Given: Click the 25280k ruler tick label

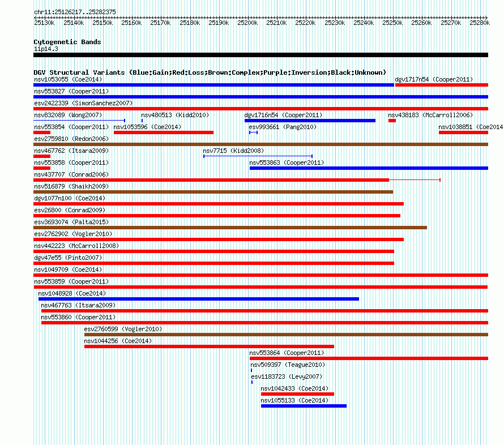Looking at the screenshot, I should (x=480, y=23).
